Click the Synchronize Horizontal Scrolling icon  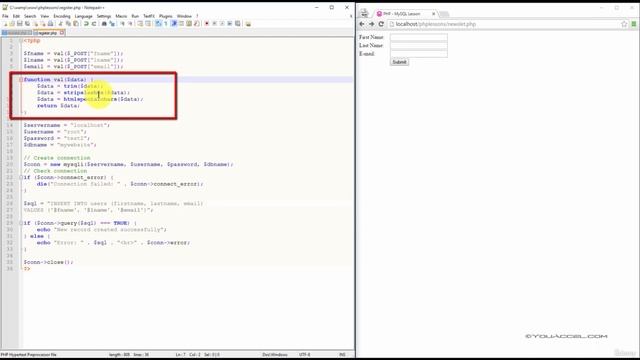coord(148,24)
